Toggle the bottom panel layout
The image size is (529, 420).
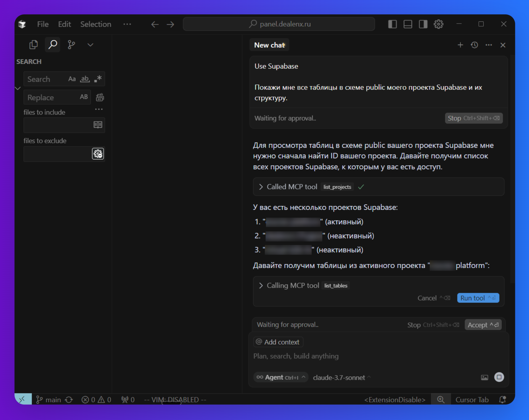pos(408,24)
